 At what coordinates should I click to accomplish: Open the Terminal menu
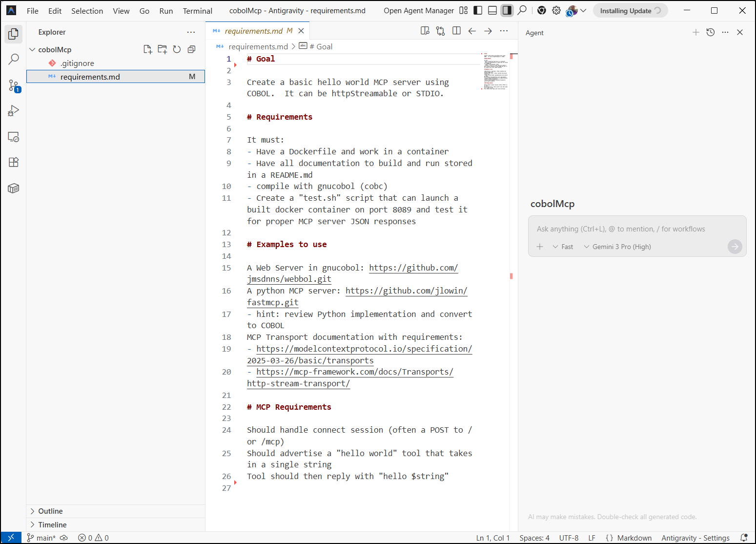click(197, 11)
